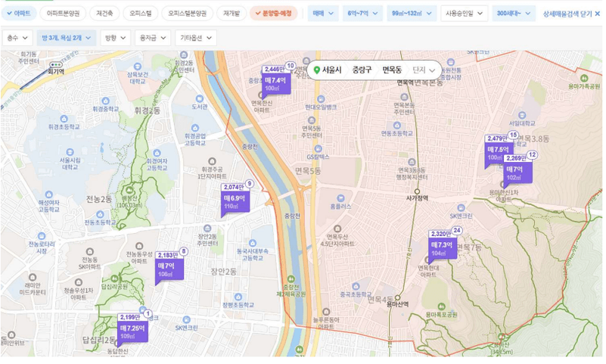Click the 삼육보건대학교 map icon

click(x=137, y=67)
